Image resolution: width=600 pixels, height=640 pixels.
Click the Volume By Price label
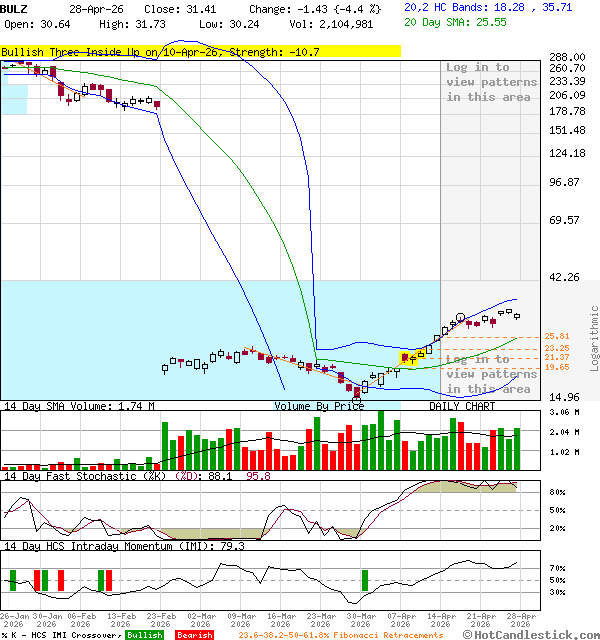320,407
